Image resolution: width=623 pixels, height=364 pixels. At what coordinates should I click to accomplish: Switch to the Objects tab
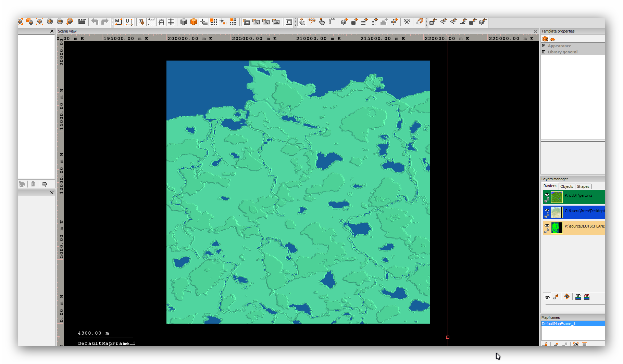566,186
